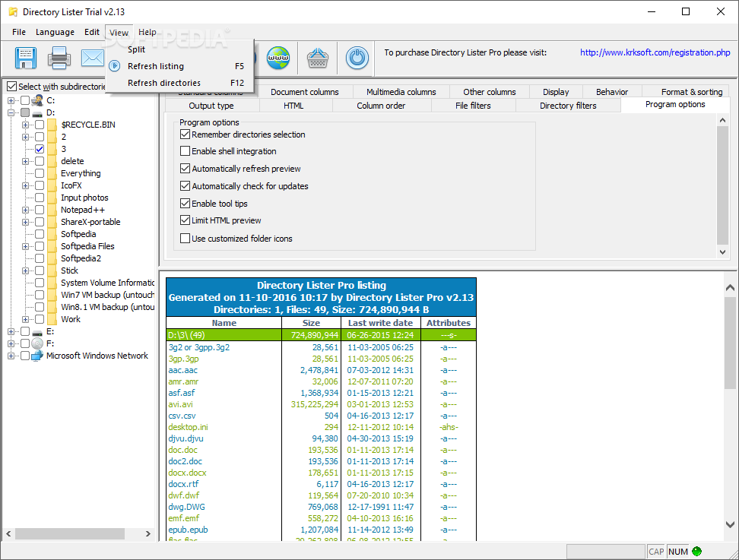Choose Refresh directories menu entry
The image size is (739, 560).
point(180,83)
